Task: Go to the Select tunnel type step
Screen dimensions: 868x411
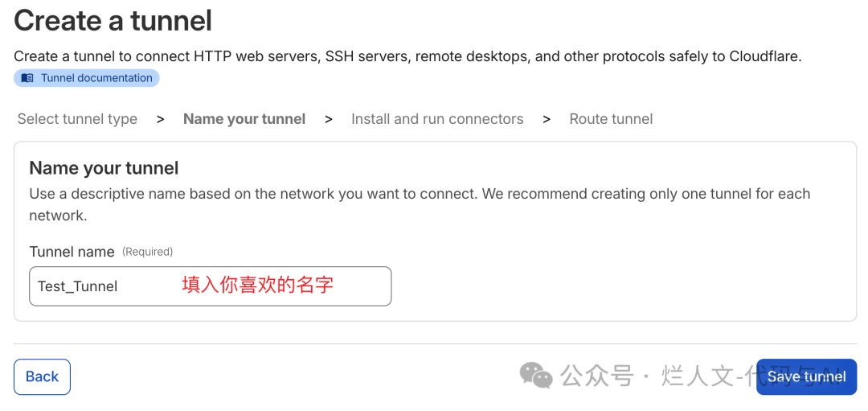Action: (77, 119)
